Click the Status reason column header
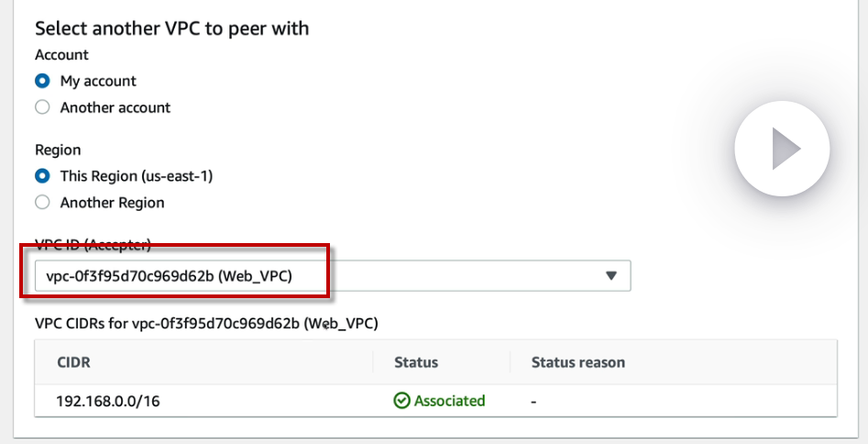Screen dimensions: 868x444 tap(577, 362)
